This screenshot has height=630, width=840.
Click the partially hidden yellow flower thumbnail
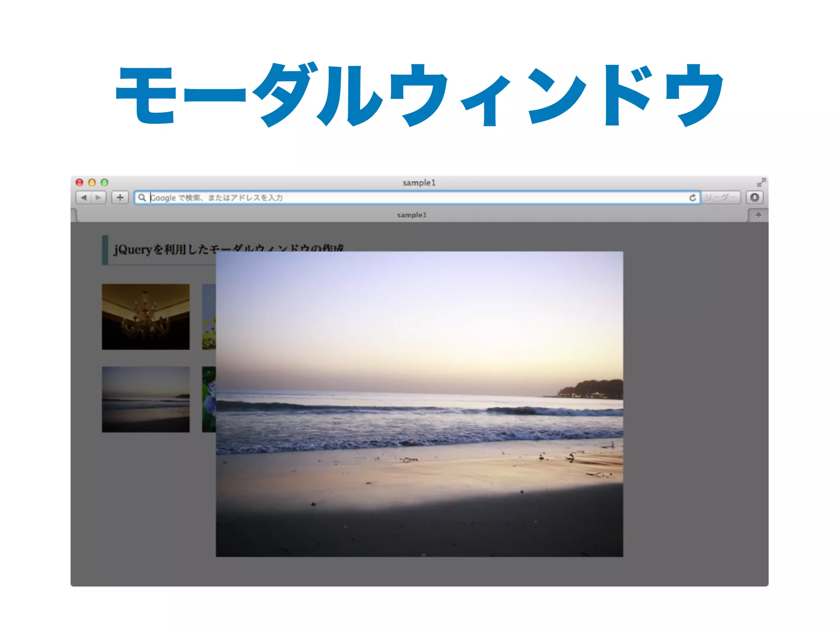(209, 317)
